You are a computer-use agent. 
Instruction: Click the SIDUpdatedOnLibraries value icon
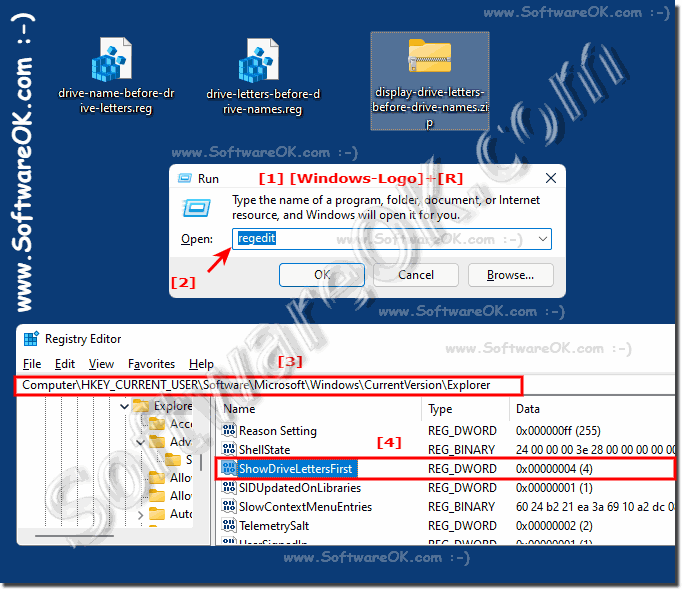(229, 487)
